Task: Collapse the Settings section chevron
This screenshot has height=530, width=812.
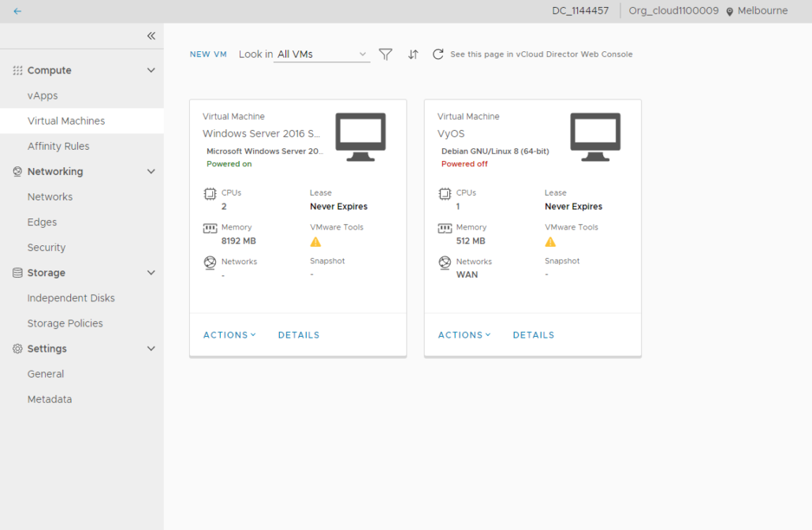Action: pos(151,349)
